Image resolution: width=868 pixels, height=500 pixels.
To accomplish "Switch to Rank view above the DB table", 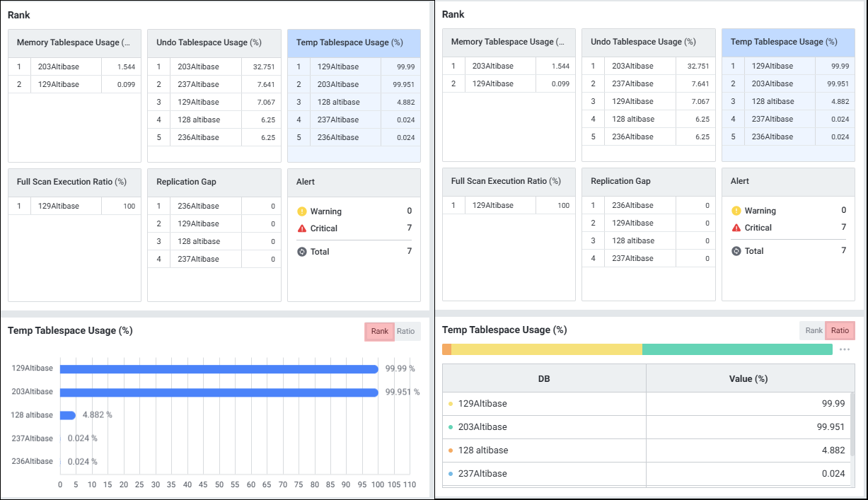I will pyautogui.click(x=814, y=330).
